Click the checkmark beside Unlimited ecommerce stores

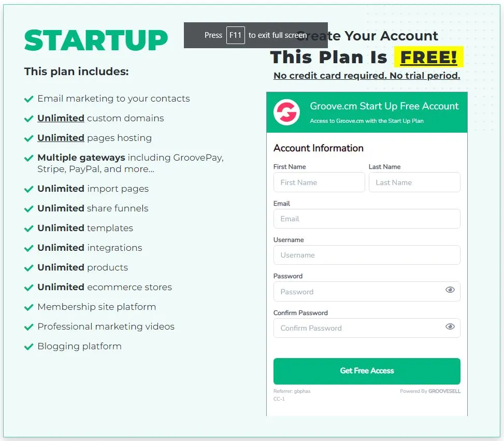28,287
